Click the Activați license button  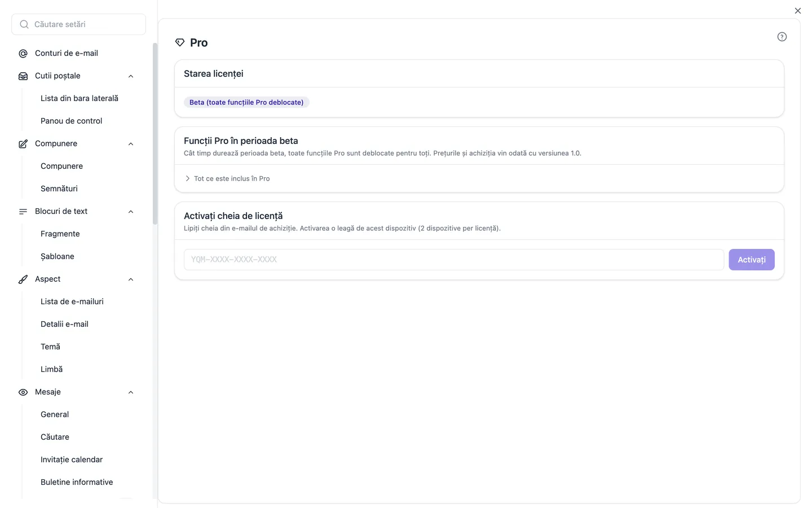point(752,260)
